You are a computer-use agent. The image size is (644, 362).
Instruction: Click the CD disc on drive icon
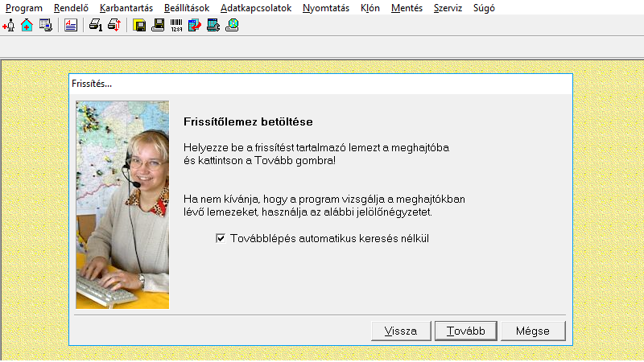pyautogui.click(x=232, y=26)
